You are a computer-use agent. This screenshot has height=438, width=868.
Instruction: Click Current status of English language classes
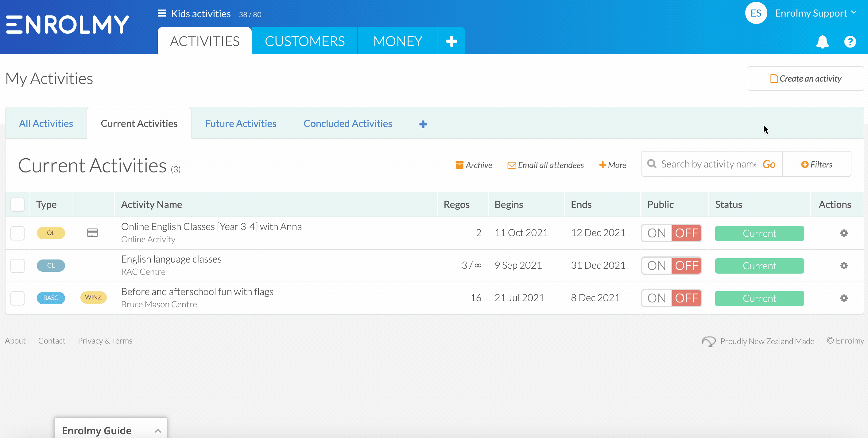click(x=759, y=266)
